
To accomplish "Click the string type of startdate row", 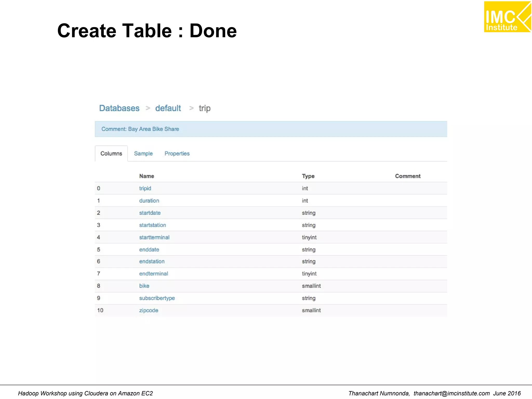I will point(309,213).
